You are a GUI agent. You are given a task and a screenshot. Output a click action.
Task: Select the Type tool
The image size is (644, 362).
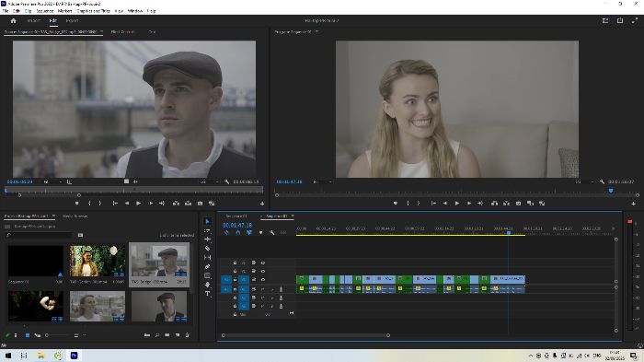pyautogui.click(x=207, y=294)
